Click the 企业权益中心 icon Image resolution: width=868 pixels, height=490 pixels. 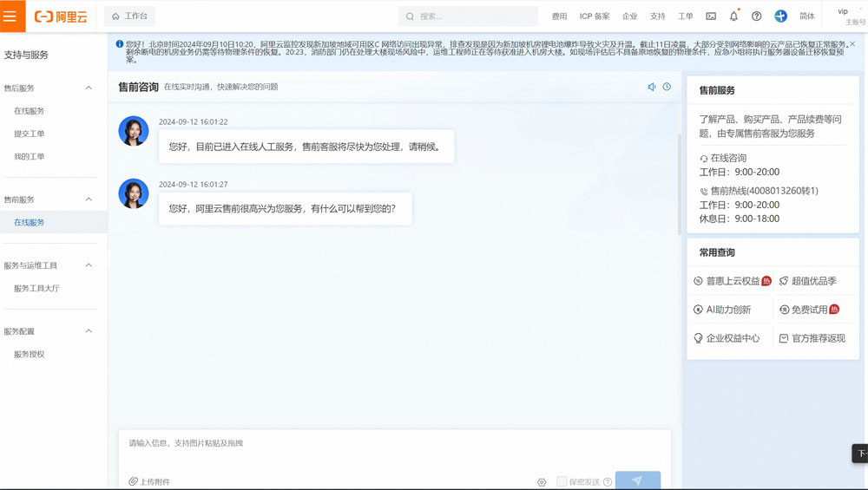click(698, 338)
